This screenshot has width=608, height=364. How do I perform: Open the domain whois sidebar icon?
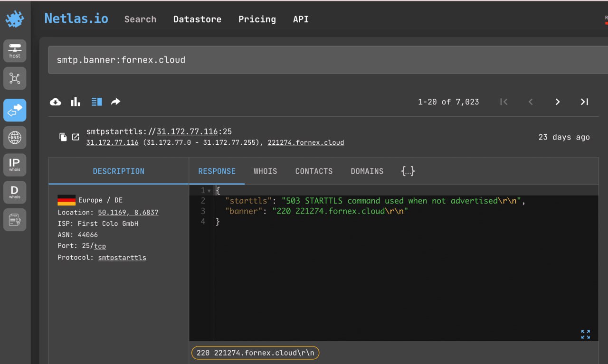point(15,192)
